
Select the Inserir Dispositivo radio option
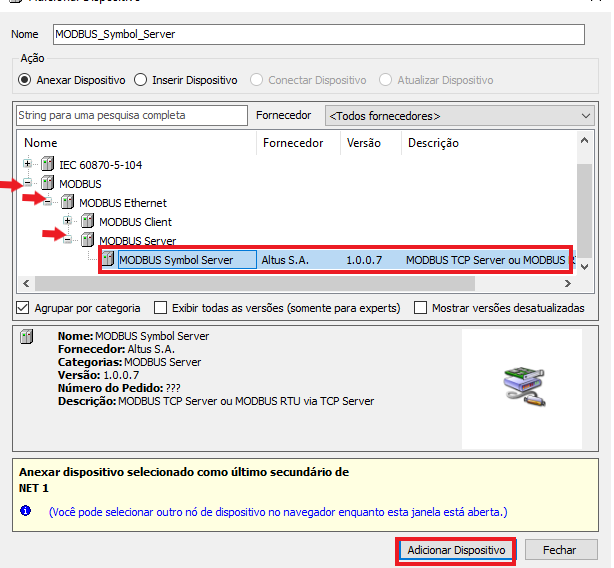pos(141,80)
